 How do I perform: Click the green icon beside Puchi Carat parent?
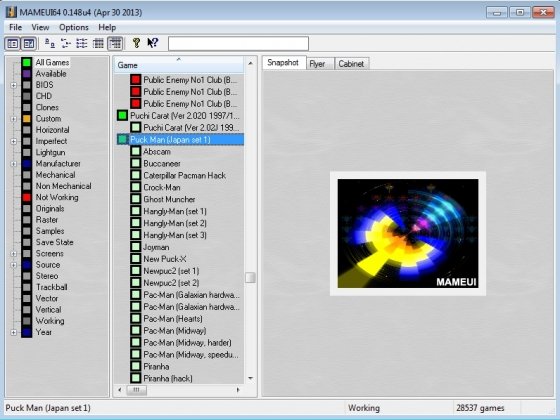point(122,116)
